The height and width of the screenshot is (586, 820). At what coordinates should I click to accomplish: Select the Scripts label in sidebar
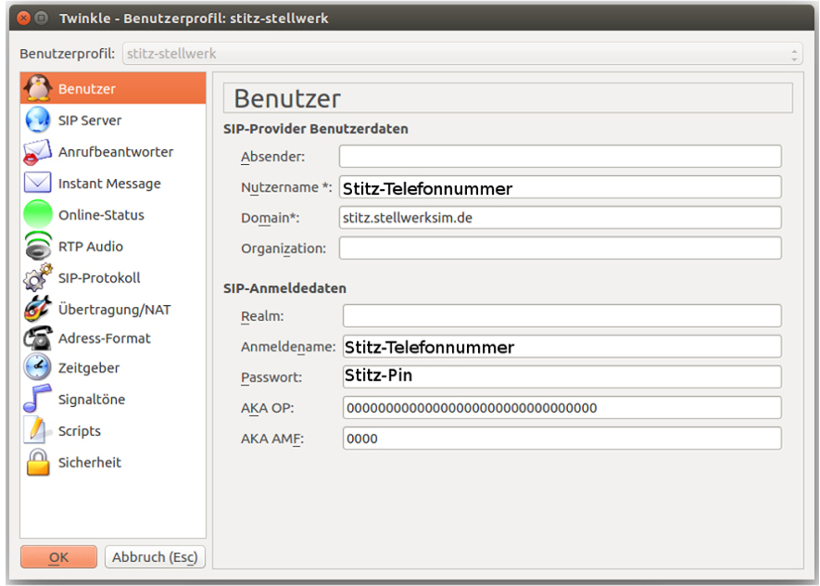79,431
